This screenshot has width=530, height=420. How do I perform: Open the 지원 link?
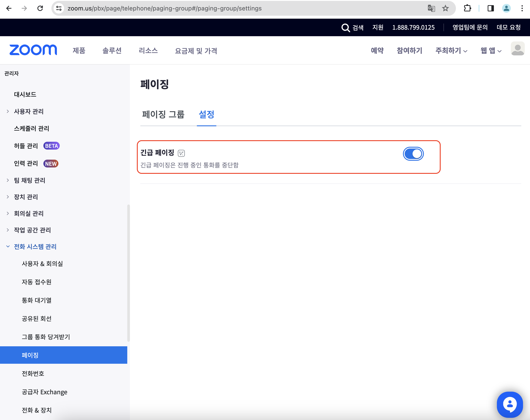(378, 27)
